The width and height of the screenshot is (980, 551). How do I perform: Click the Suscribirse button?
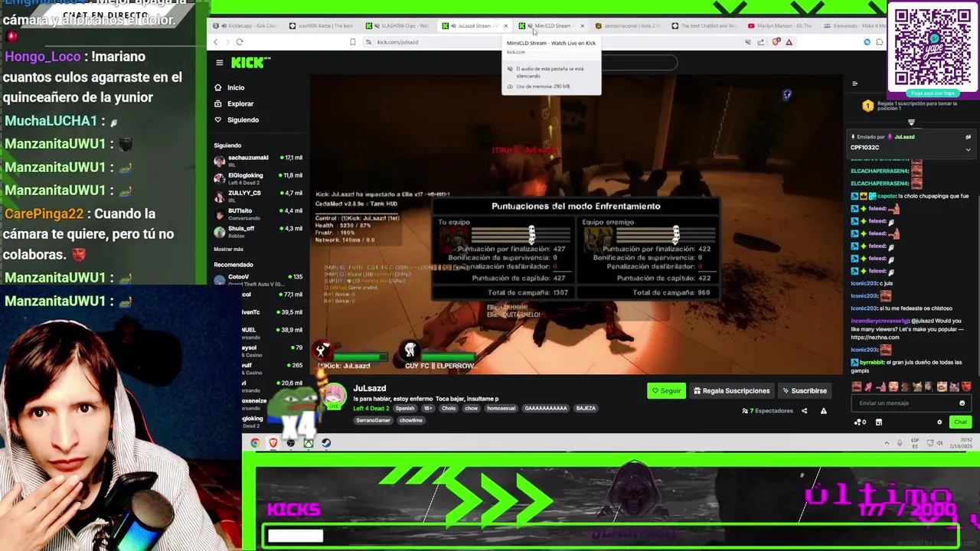(804, 390)
